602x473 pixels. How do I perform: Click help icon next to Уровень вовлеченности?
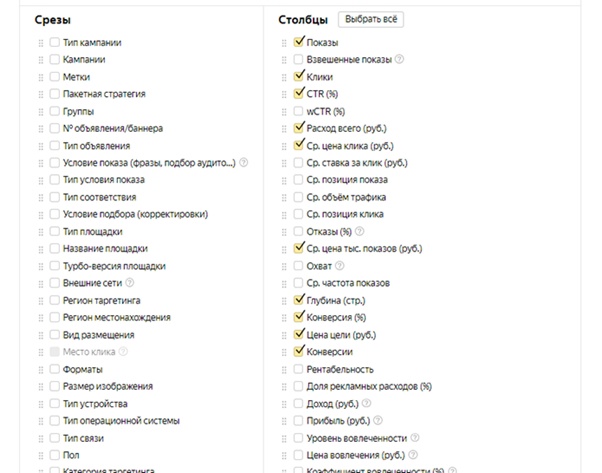click(x=414, y=438)
